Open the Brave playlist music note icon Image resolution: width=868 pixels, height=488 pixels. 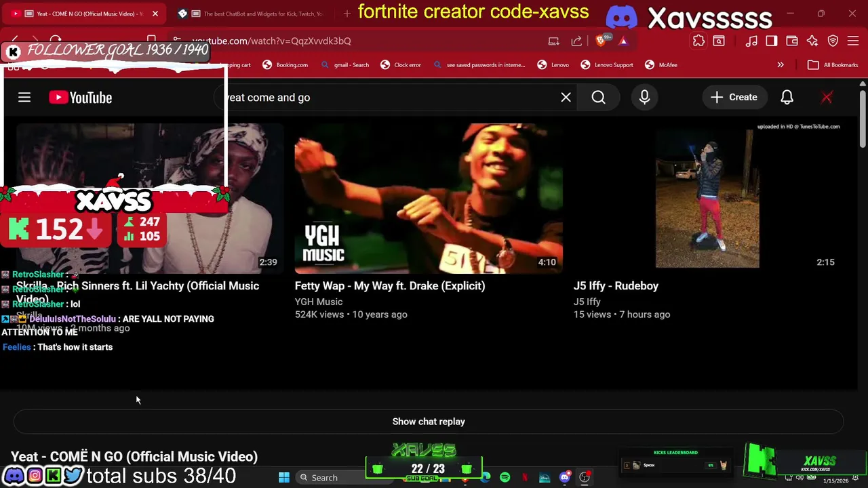pos(751,41)
